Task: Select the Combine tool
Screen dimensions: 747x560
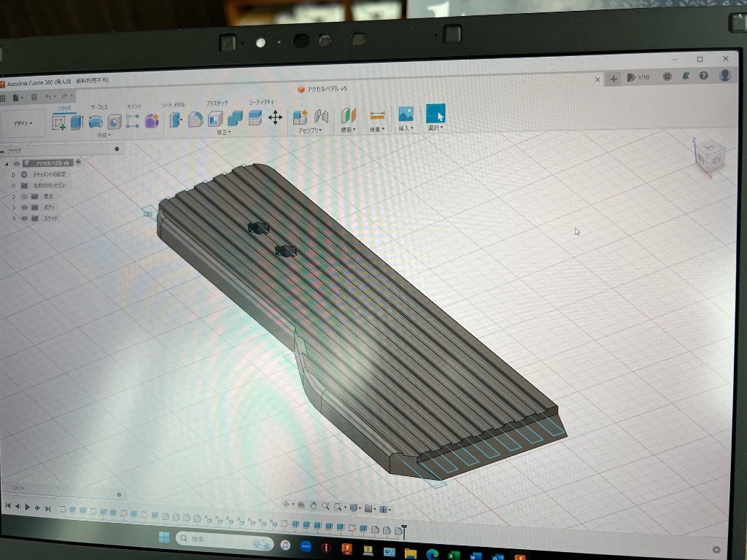Action: tap(235, 118)
